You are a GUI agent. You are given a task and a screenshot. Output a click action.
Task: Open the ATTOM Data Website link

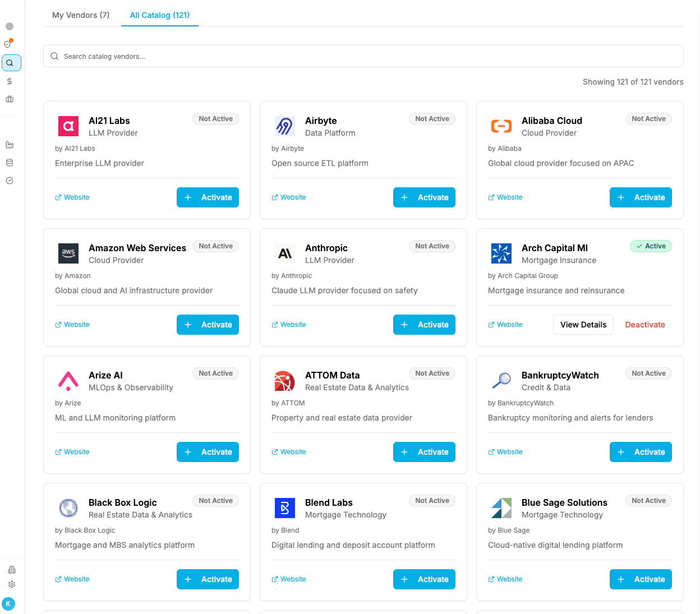pos(289,452)
